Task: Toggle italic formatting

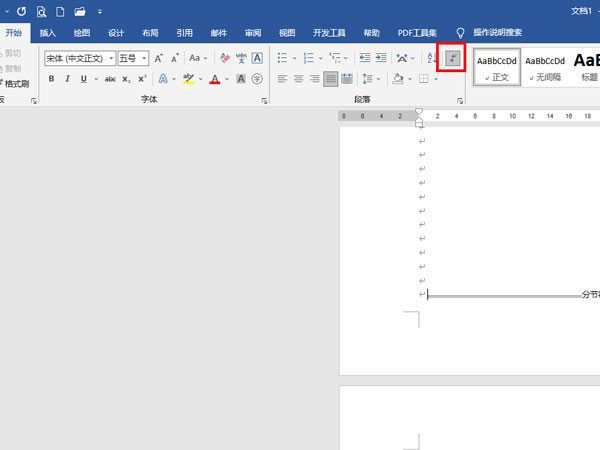Action: 67,79
